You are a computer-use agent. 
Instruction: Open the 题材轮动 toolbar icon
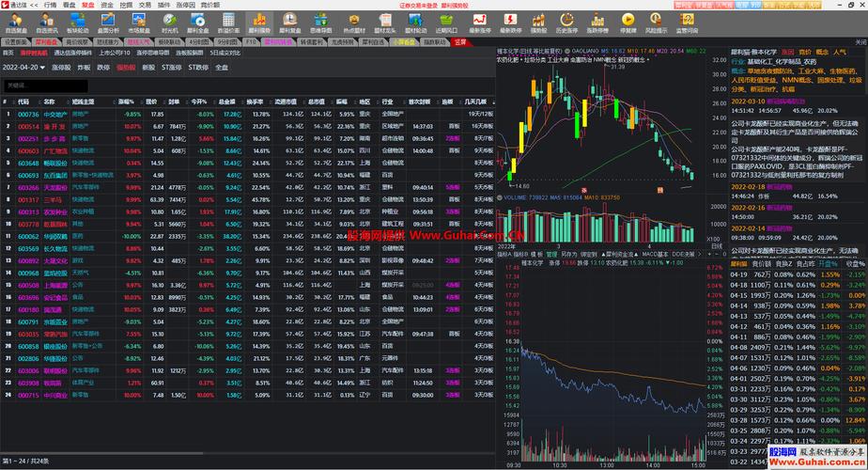[416, 23]
